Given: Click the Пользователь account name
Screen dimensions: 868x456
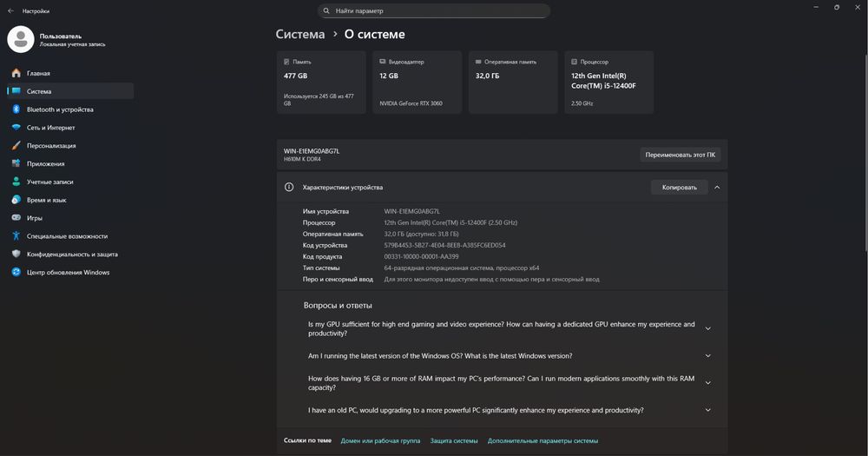Looking at the screenshot, I should coord(61,36).
